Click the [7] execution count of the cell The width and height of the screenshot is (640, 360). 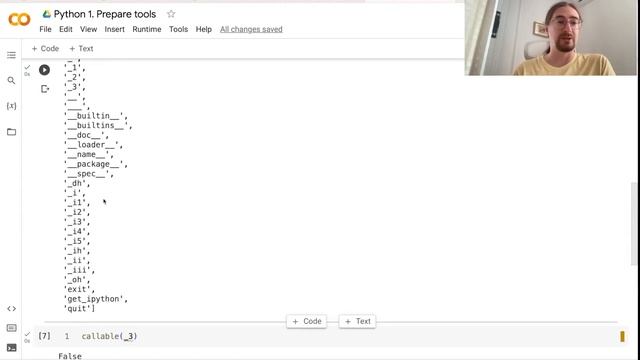tap(44, 336)
